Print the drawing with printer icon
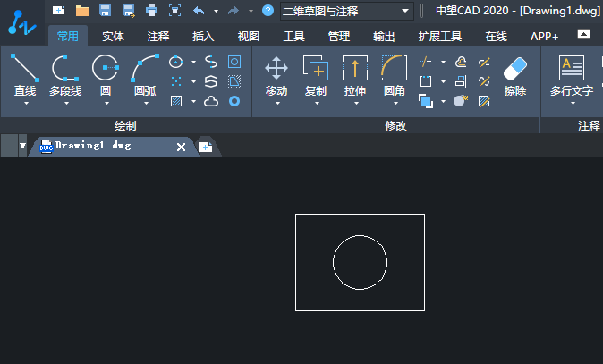The image size is (603, 364). click(151, 11)
